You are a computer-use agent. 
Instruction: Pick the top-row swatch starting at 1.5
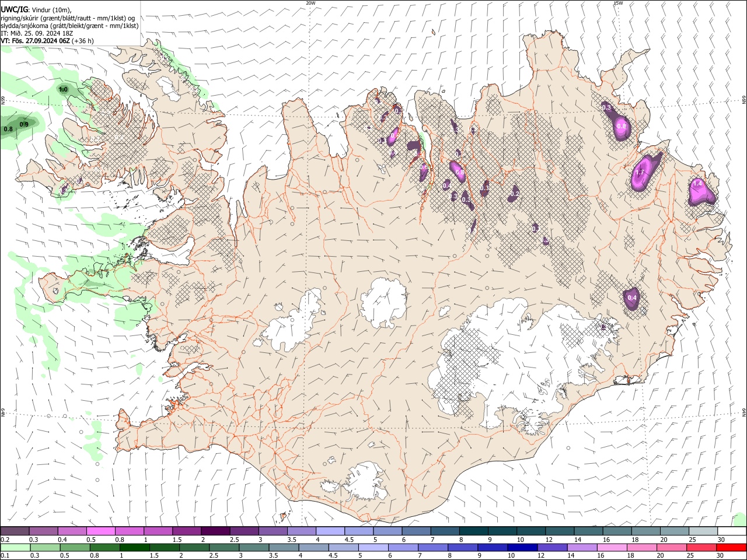[186, 531]
